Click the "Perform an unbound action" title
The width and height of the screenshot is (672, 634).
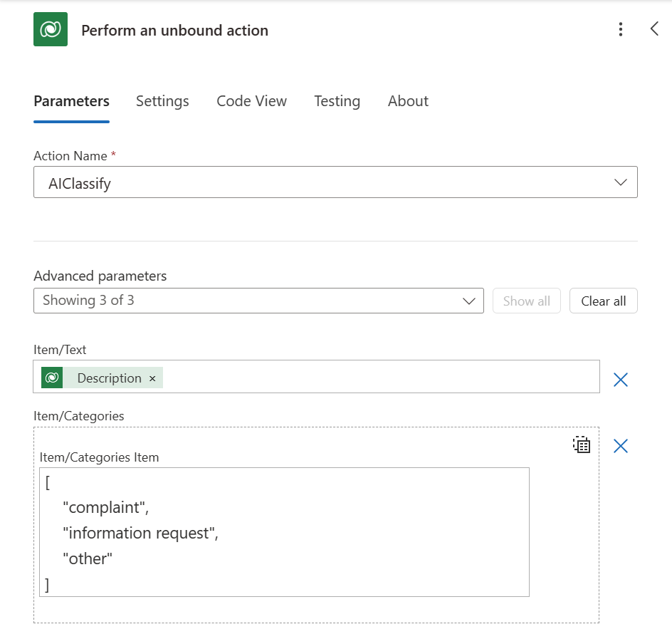174,31
